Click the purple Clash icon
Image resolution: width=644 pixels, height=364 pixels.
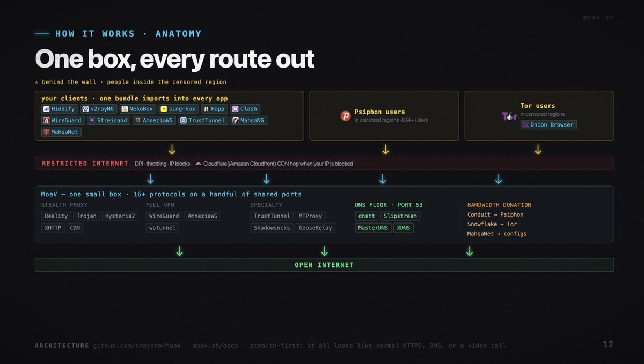point(235,109)
